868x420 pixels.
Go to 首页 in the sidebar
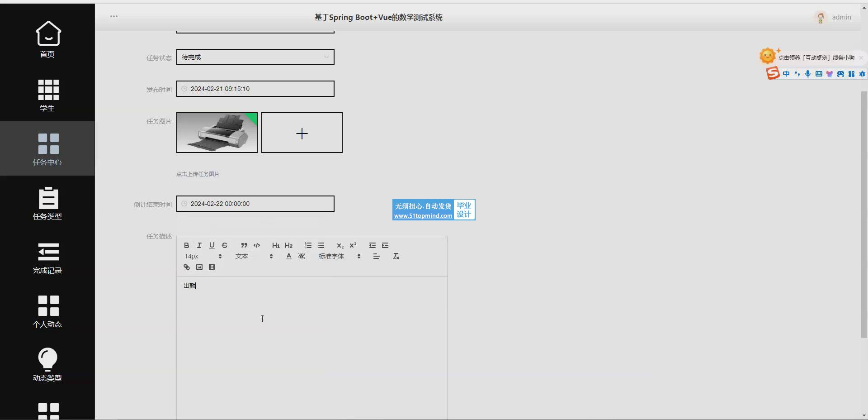(x=47, y=40)
